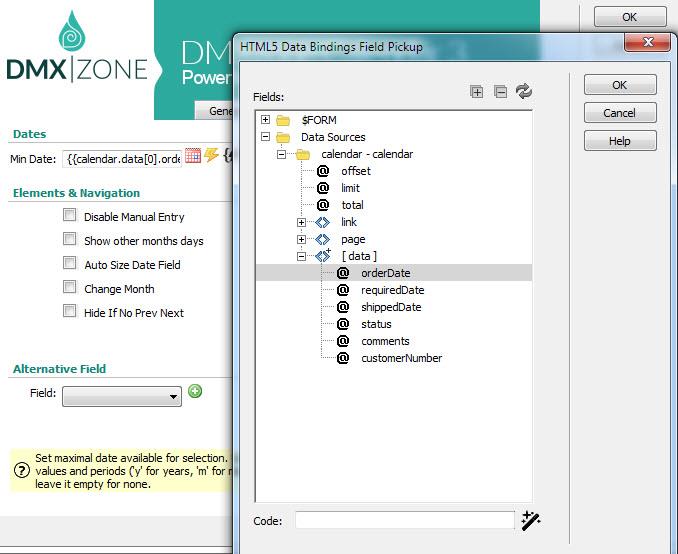Expand the link tree node
The width and height of the screenshot is (678, 554).
(x=302, y=222)
